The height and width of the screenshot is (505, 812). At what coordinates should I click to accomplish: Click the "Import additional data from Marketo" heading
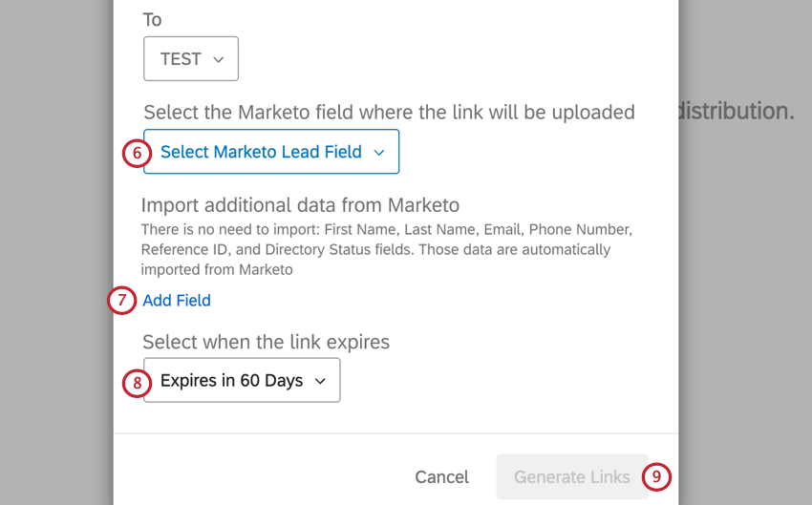(x=300, y=205)
